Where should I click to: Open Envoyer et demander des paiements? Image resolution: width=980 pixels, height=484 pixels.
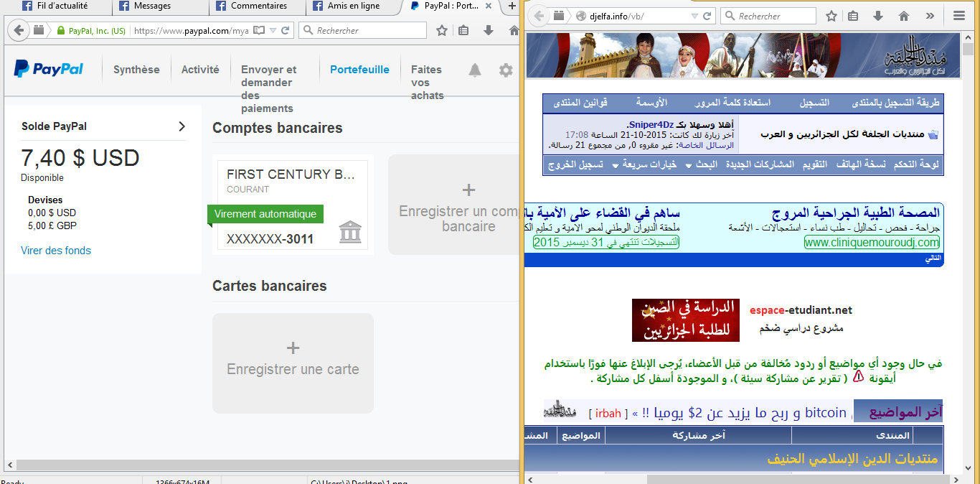click(268, 89)
